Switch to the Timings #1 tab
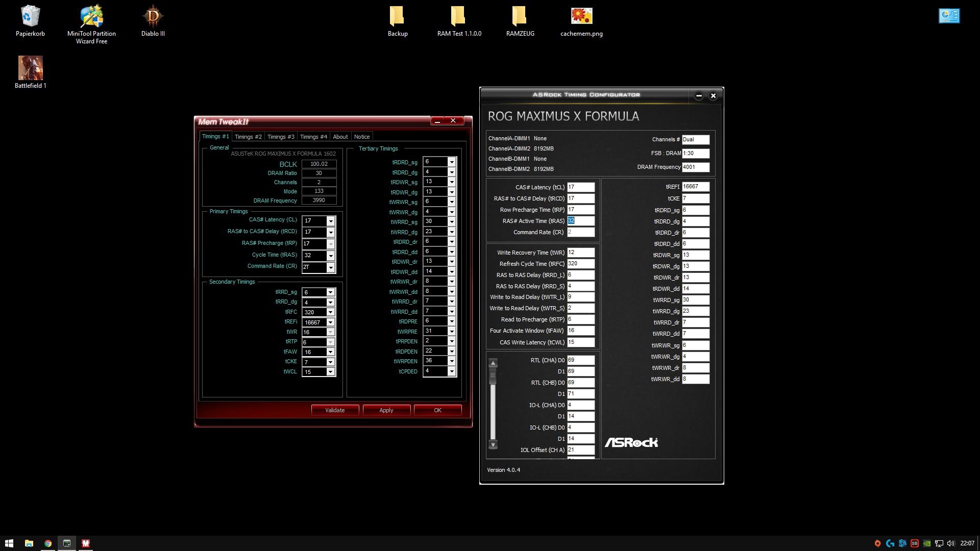Screen dimensions: 980x551 pyautogui.click(x=215, y=136)
